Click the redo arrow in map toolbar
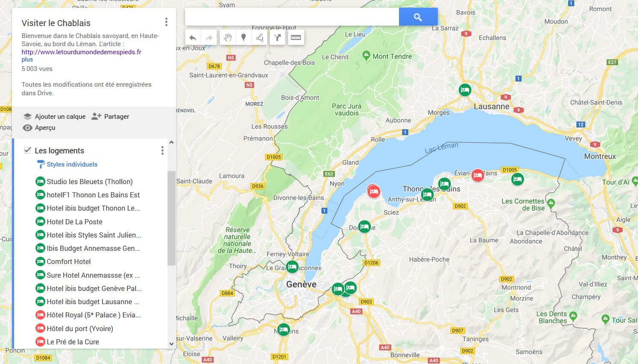The width and height of the screenshot is (638, 364). pyautogui.click(x=209, y=38)
